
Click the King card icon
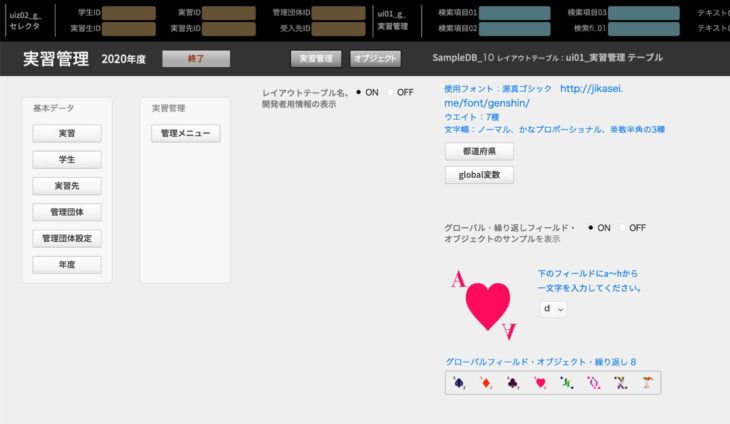coord(621,382)
